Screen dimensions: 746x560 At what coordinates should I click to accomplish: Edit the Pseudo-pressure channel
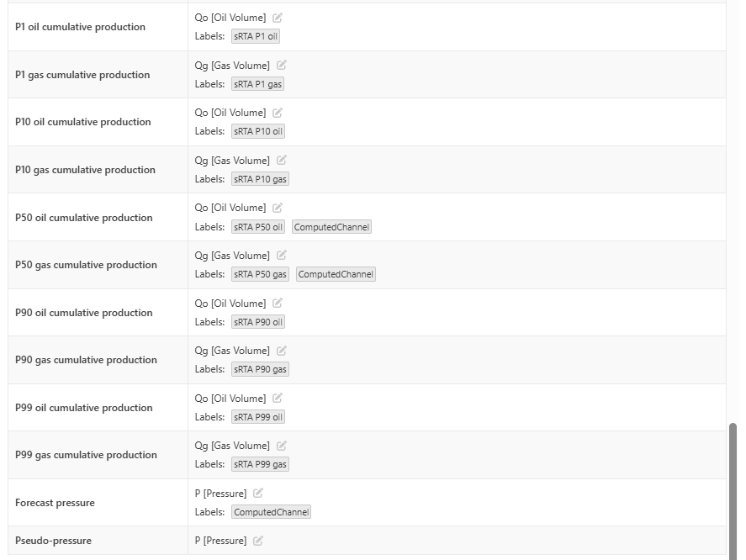click(x=258, y=541)
